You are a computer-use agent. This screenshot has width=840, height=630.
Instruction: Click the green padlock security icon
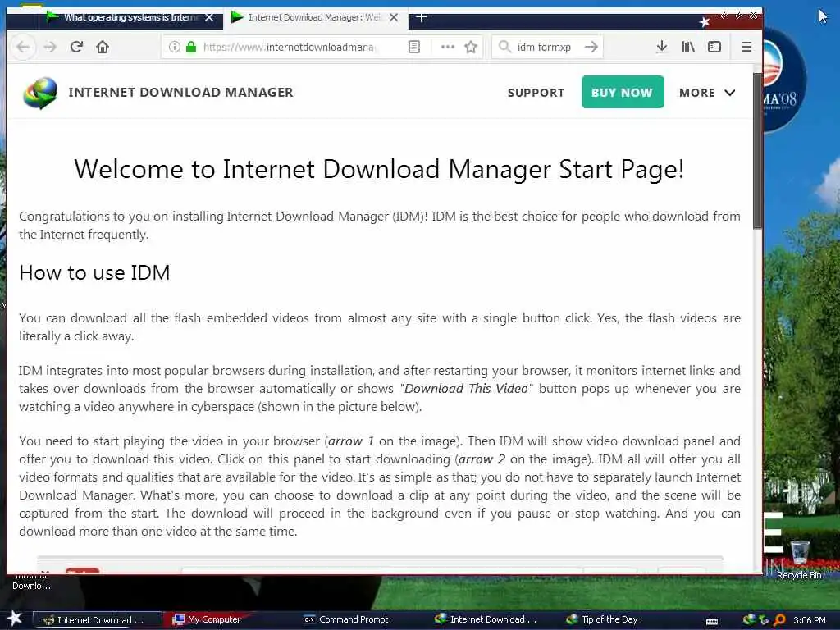[x=190, y=47]
